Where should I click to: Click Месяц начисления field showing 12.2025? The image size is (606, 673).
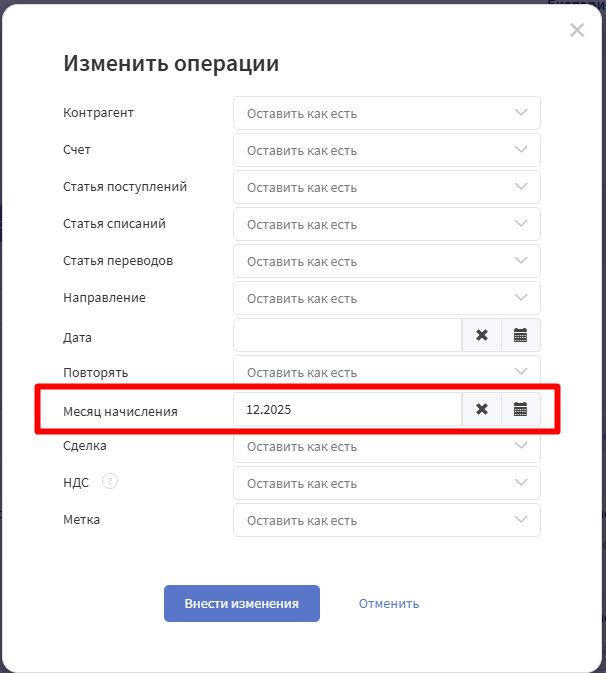[347, 409]
